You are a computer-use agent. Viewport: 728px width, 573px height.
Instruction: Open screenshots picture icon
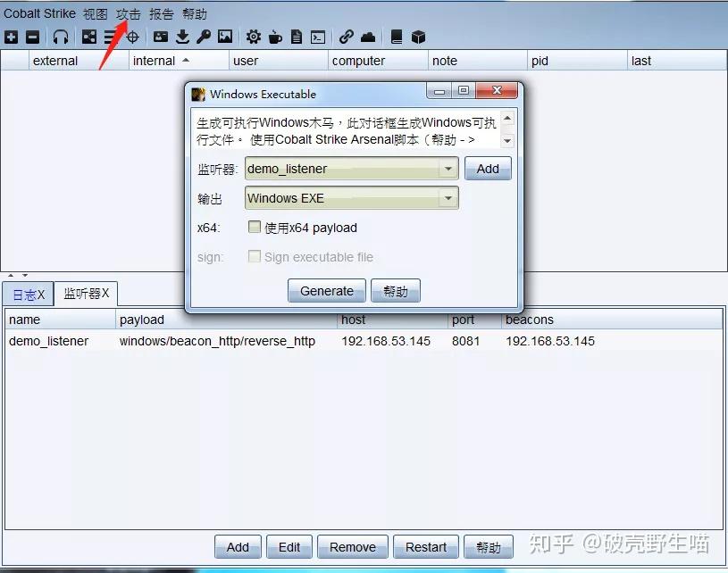[225, 37]
